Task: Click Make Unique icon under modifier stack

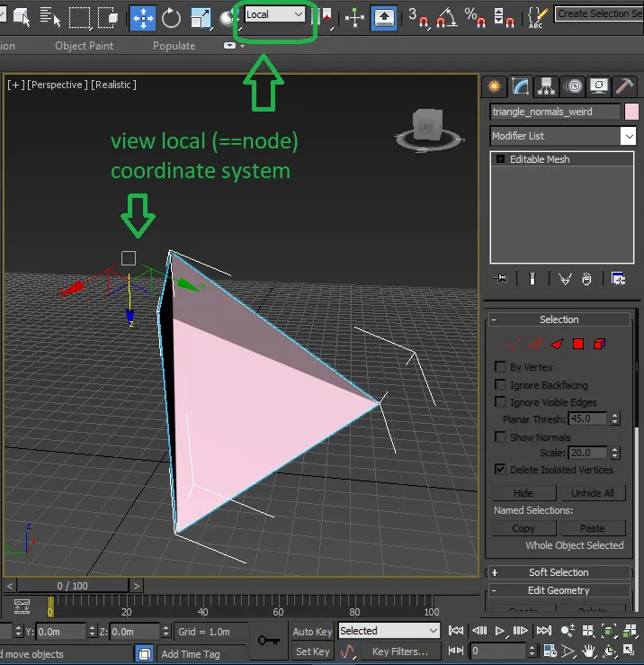Action: (565, 279)
